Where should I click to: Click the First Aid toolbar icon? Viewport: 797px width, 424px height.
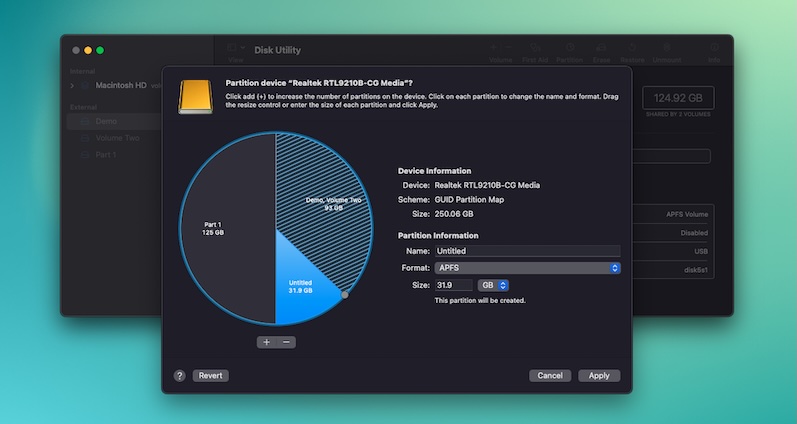point(536,50)
